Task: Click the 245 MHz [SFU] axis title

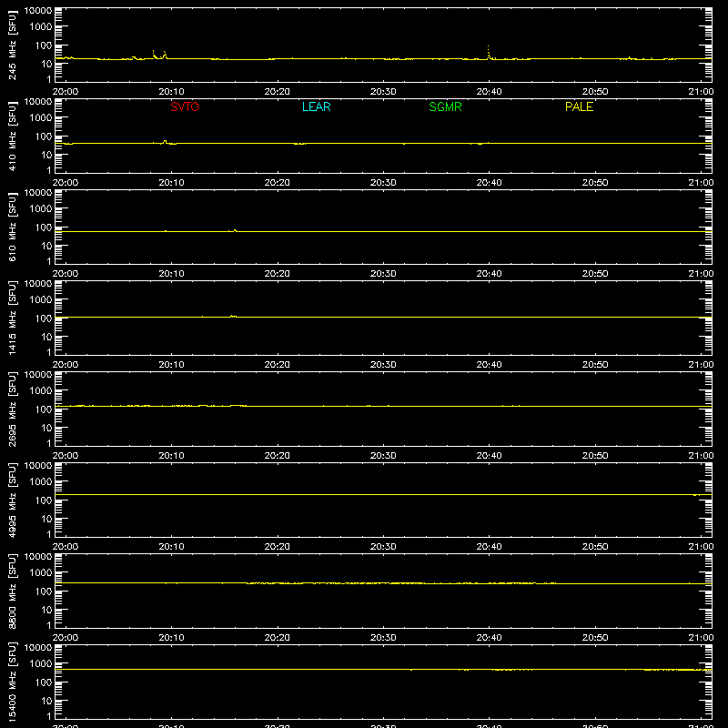Action: [12, 45]
